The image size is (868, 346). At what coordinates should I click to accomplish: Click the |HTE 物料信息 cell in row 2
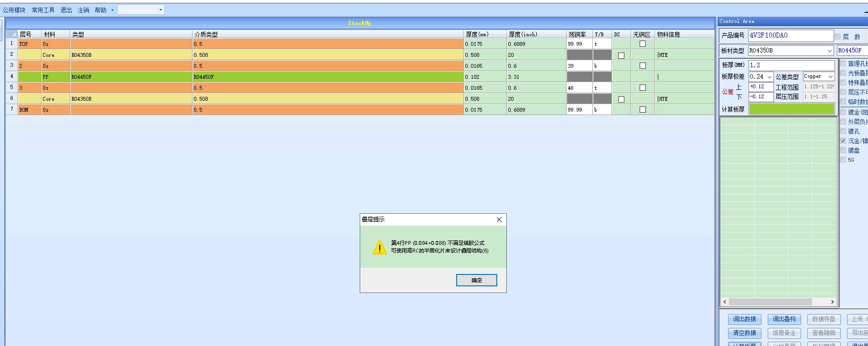pos(684,55)
